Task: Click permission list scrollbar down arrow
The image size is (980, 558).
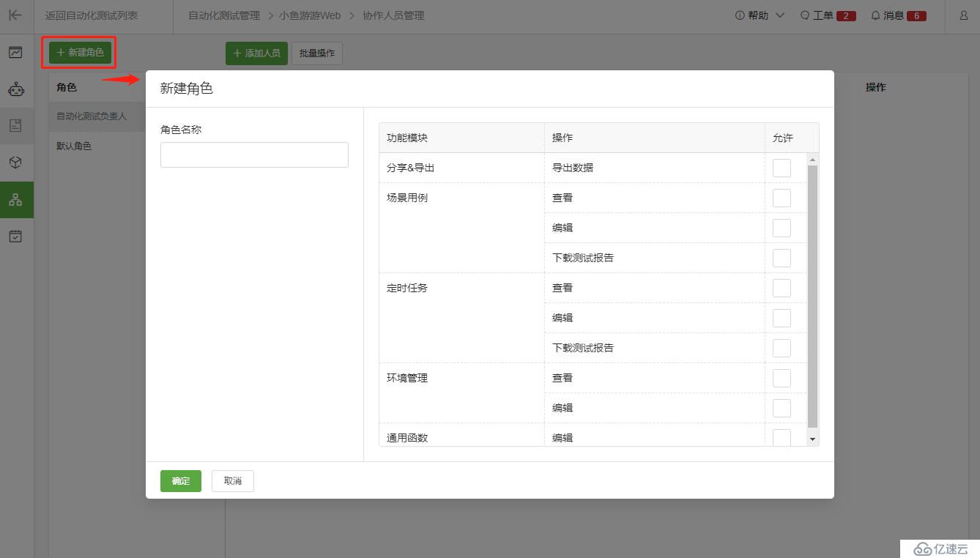Action: coord(812,439)
